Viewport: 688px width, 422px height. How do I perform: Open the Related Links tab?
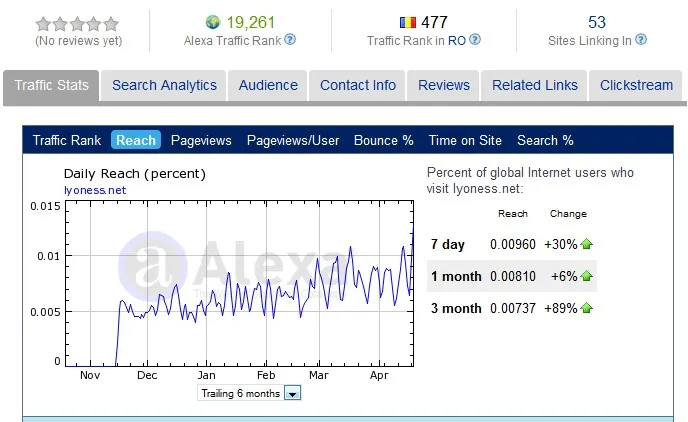click(x=534, y=85)
